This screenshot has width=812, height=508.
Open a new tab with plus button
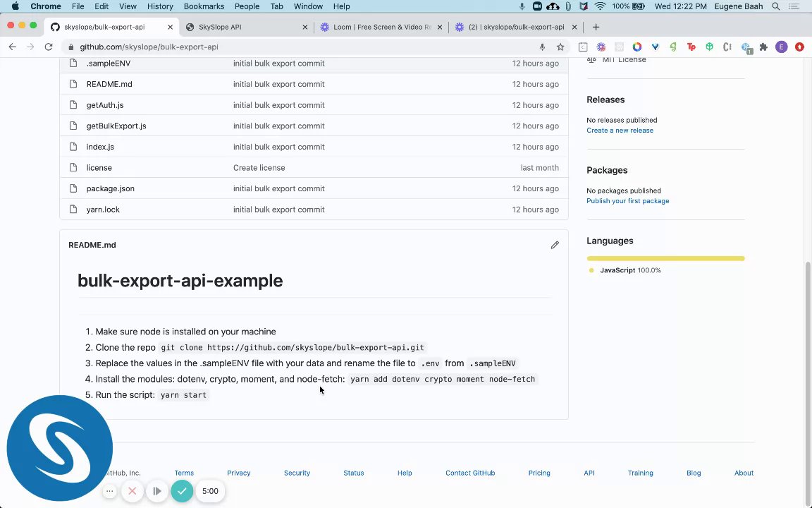click(596, 27)
